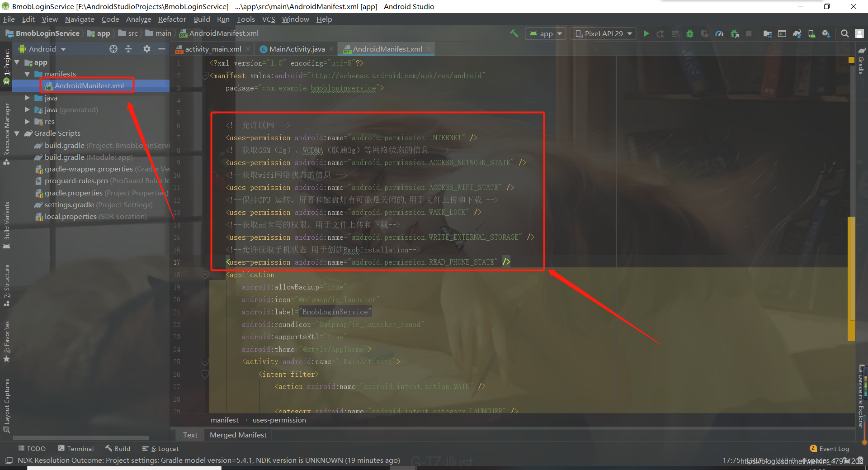Open the Build menu
This screenshot has height=470, width=868.
202,19
